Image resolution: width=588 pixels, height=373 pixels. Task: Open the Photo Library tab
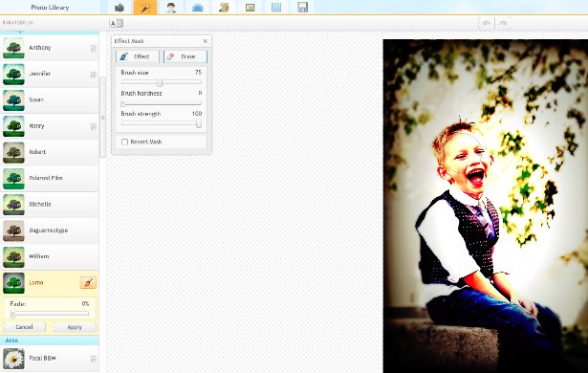coord(50,7)
